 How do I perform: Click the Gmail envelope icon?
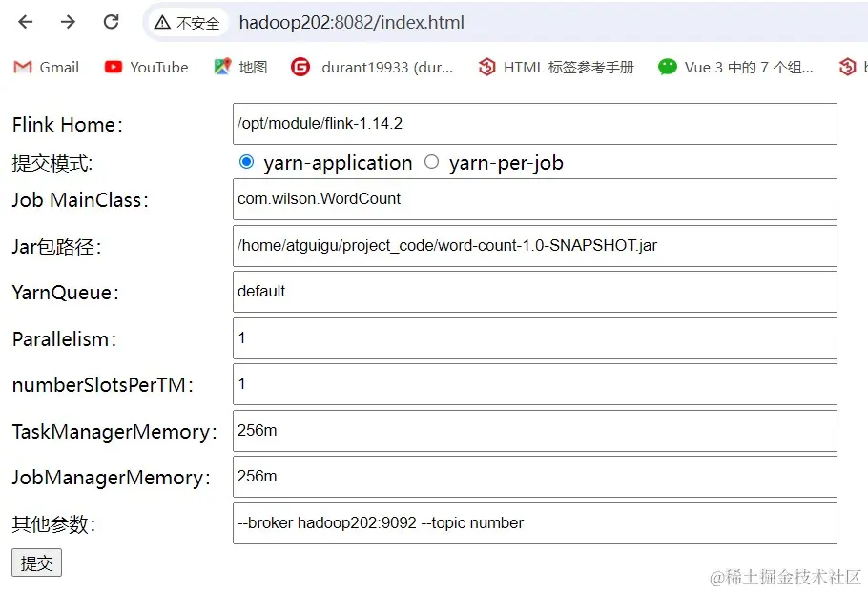(x=23, y=67)
